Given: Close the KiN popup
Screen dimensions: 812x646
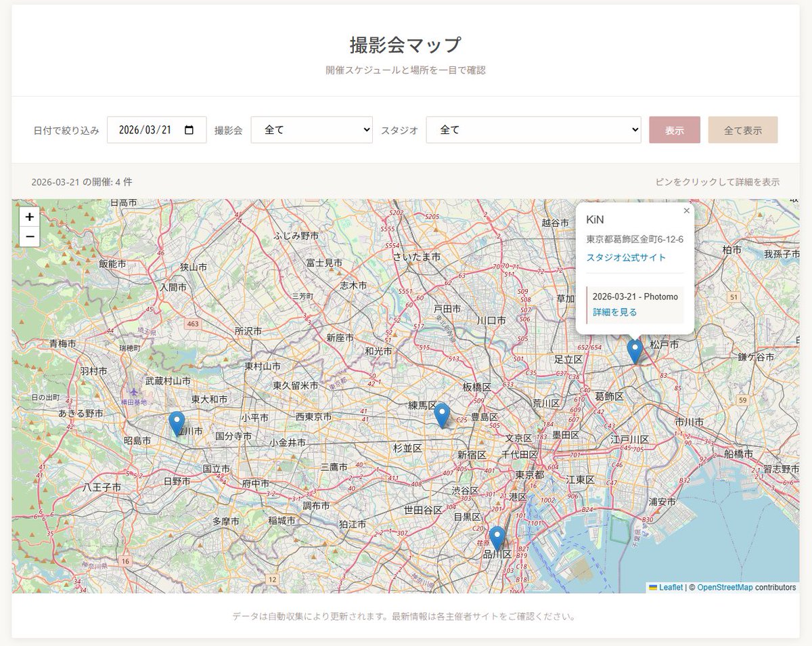Looking at the screenshot, I should click(x=686, y=211).
